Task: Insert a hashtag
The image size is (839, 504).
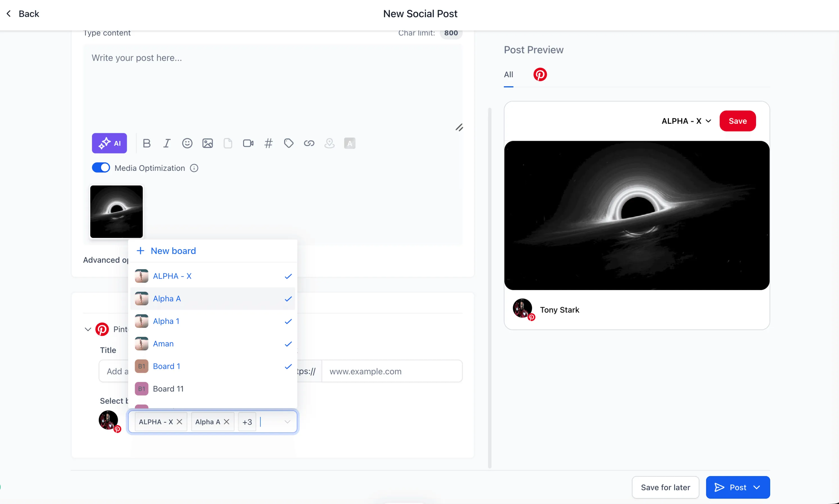Action: click(269, 143)
